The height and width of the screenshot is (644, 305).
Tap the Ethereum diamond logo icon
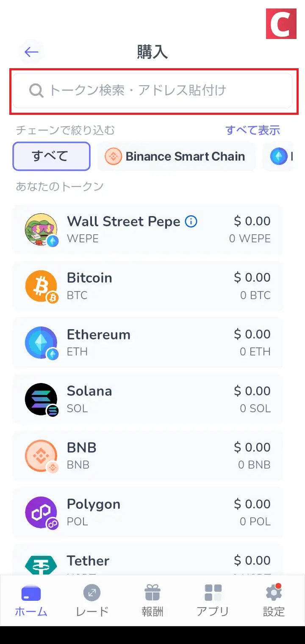[41, 343]
